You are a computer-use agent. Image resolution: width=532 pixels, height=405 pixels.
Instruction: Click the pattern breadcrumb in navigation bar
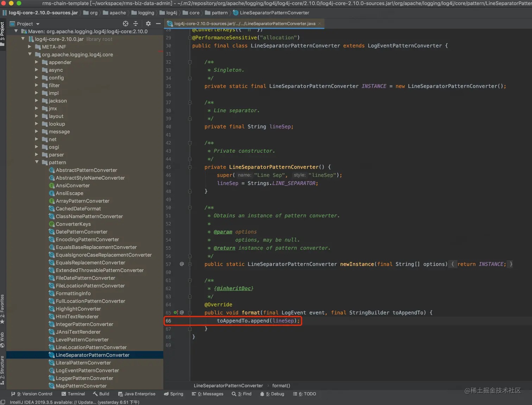click(x=220, y=13)
